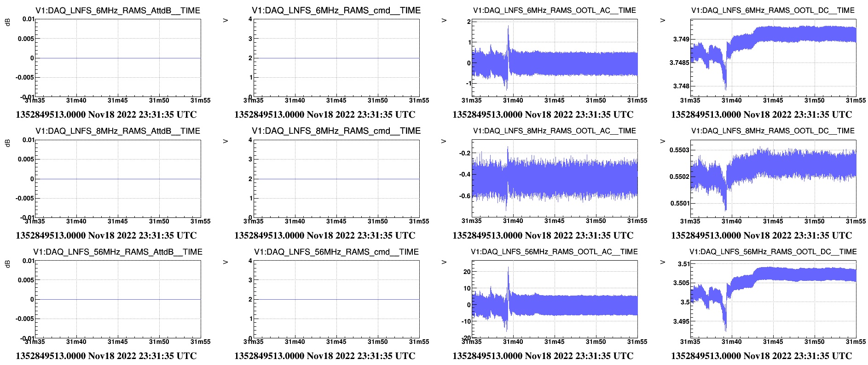This screenshot has width=868, height=365.
Task: Select the 56MHz_RAMS_AttdB plot title
Action: point(118,252)
